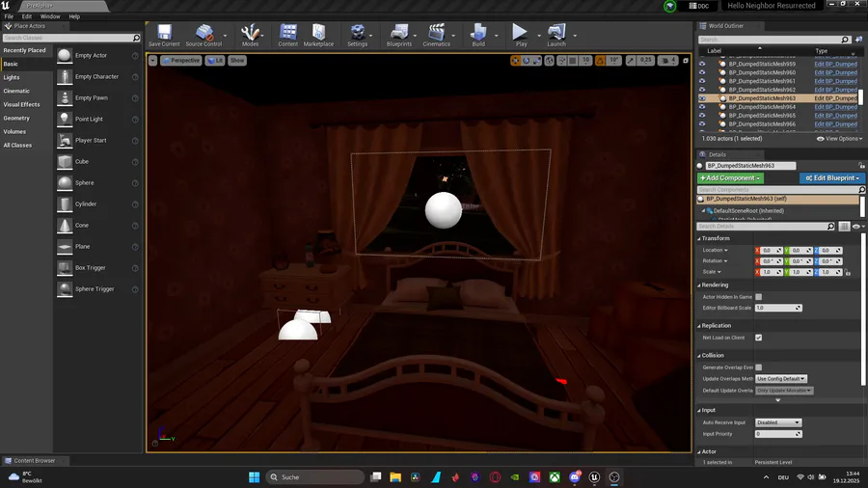Select the rotate gizmo mode in viewport
This screenshot has height=488, width=868.
point(526,61)
